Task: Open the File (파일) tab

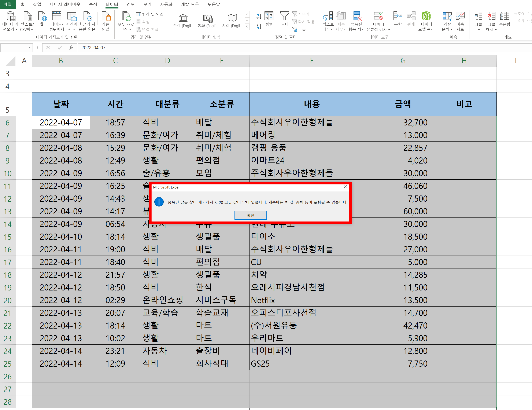Action: pos(8,4)
